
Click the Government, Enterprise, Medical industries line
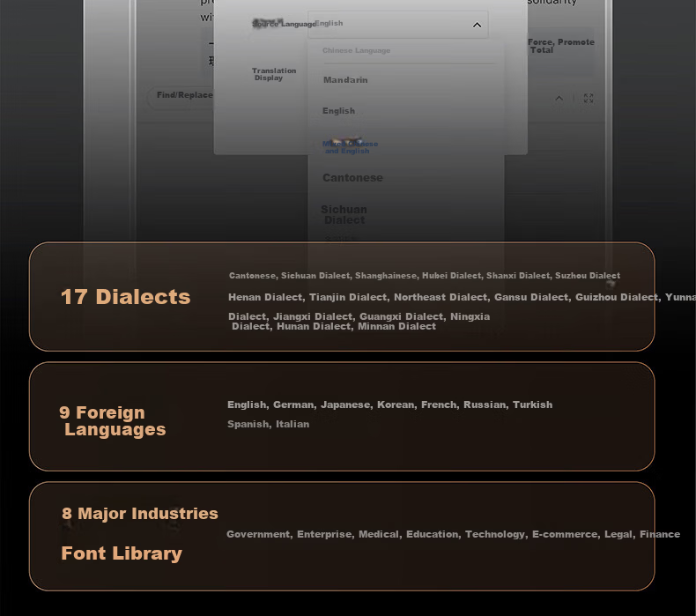(x=453, y=534)
